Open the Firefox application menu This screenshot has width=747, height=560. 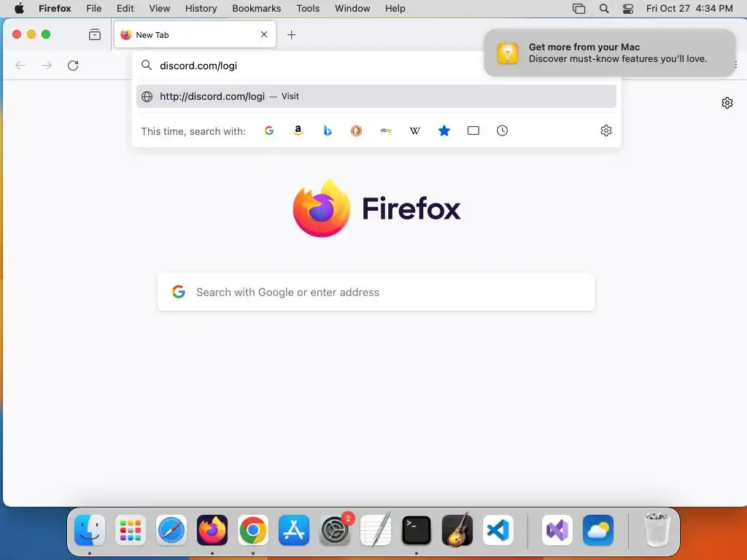tap(55, 9)
